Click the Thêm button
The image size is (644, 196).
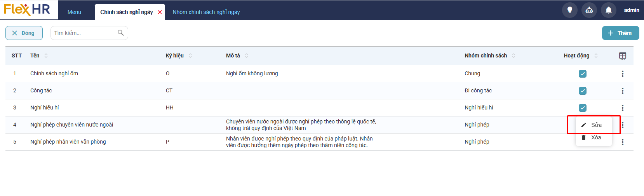coord(620,33)
